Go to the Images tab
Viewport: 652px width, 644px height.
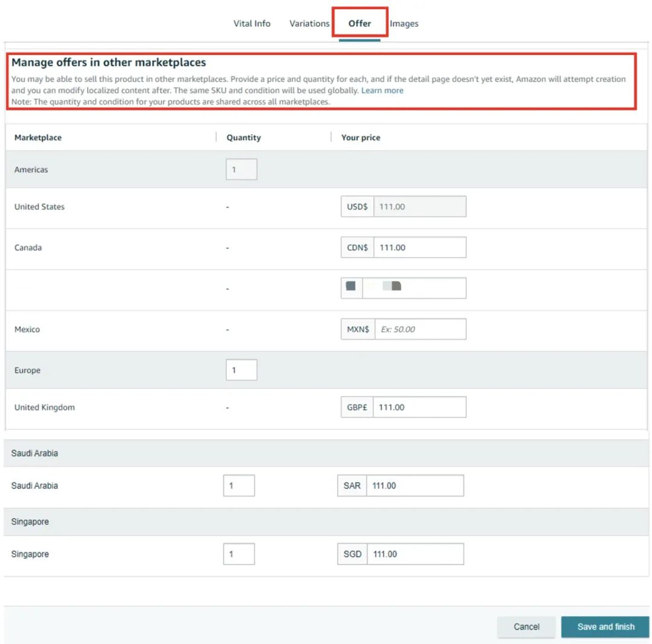(404, 24)
